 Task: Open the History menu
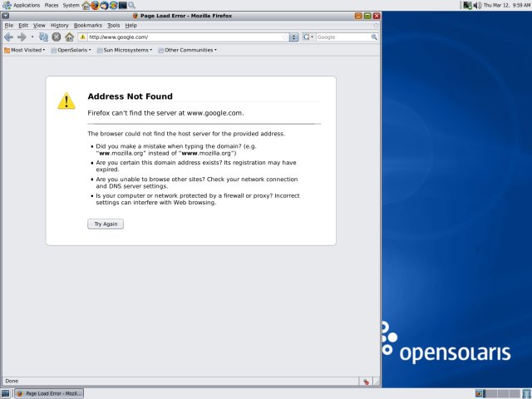click(x=59, y=26)
